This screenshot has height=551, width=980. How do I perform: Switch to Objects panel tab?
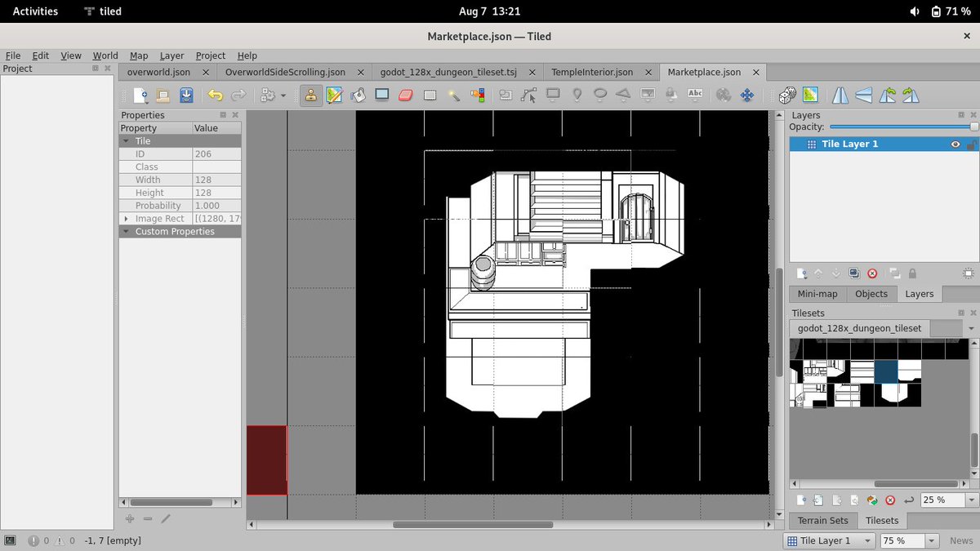871,294
